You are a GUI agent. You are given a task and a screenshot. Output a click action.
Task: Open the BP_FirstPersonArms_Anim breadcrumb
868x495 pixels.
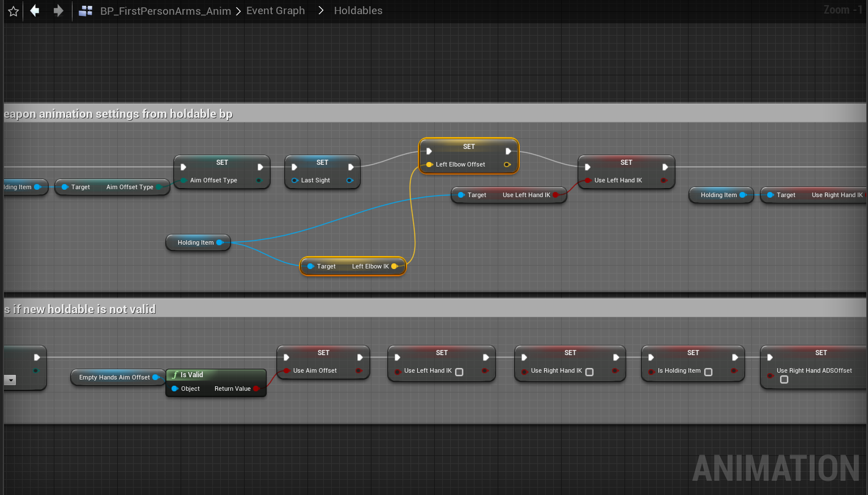click(x=165, y=11)
